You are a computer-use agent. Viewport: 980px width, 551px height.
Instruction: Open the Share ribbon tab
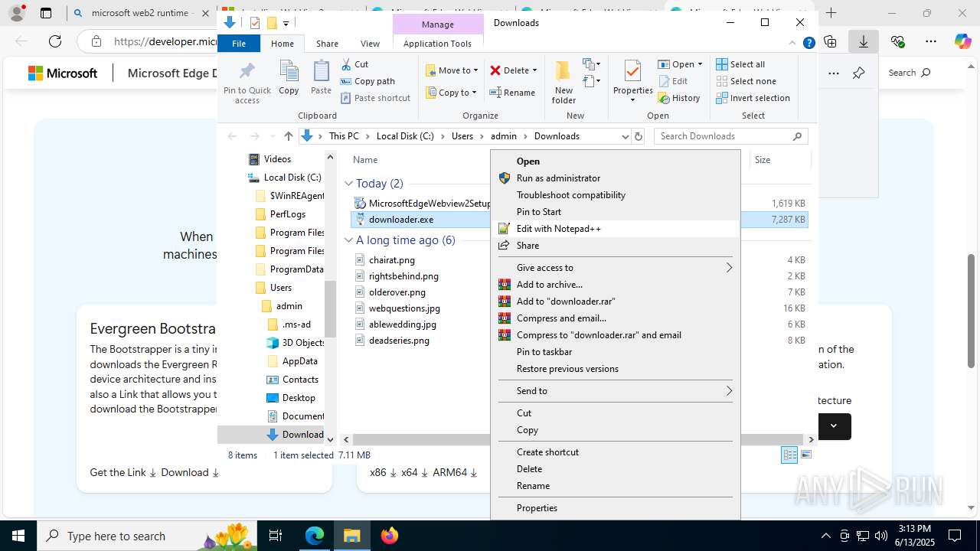tap(327, 44)
